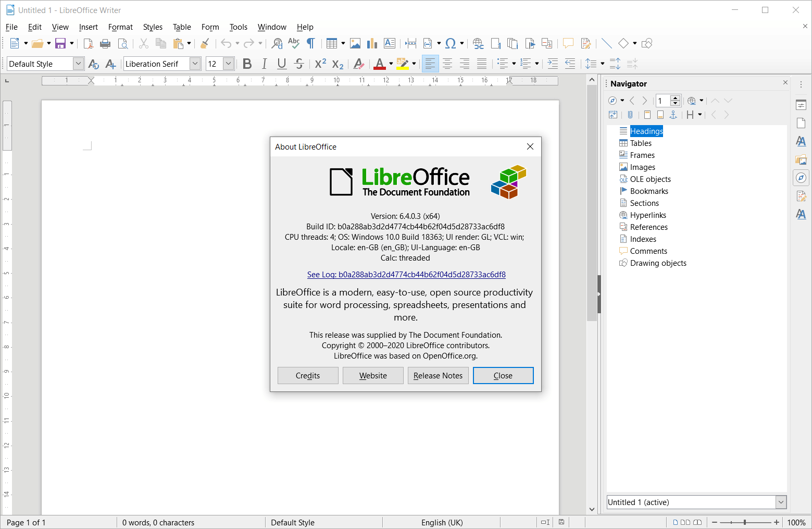Open the File menu
Viewport: 812px width, 529px height.
(x=11, y=27)
